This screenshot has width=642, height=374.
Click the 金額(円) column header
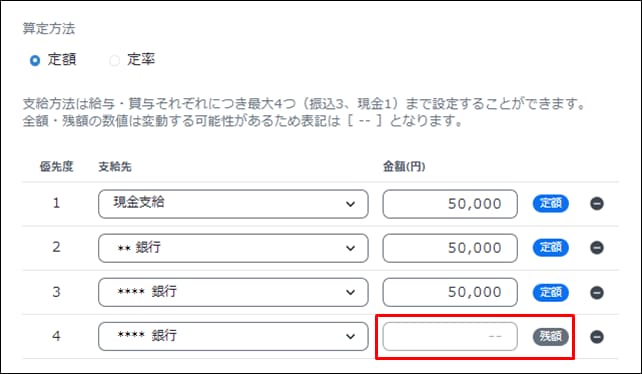tap(404, 166)
